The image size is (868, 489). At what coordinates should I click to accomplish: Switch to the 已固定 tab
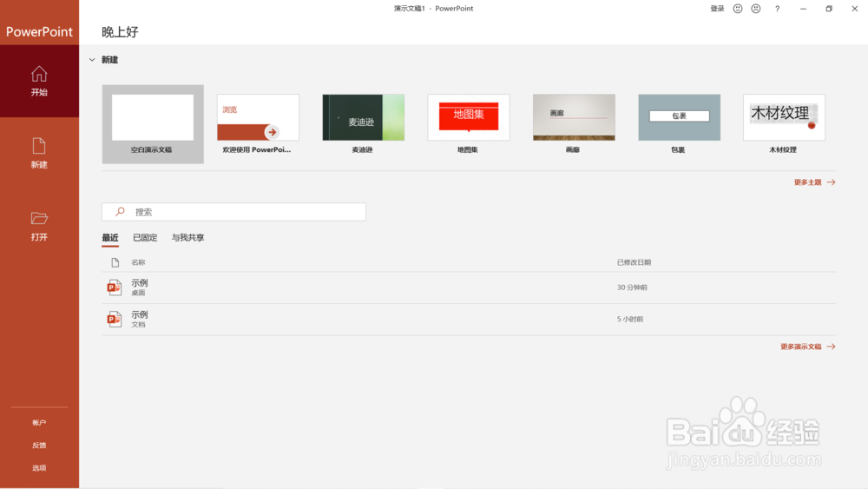[145, 238]
